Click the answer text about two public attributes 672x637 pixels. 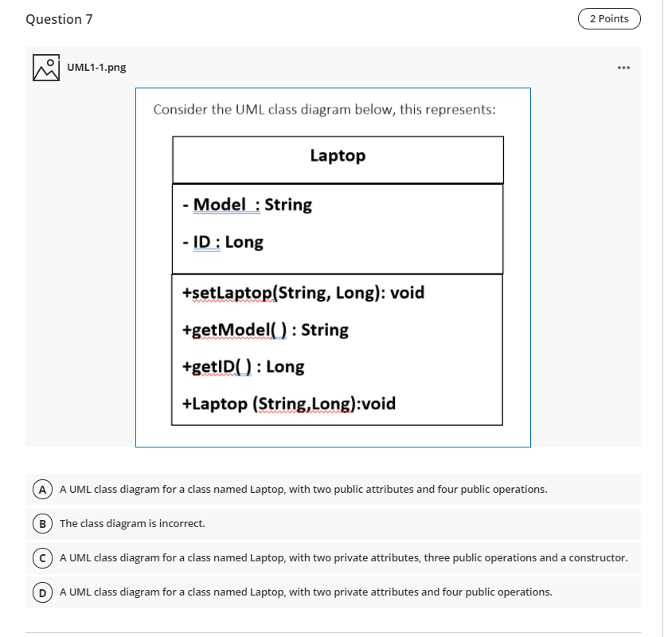point(303,489)
